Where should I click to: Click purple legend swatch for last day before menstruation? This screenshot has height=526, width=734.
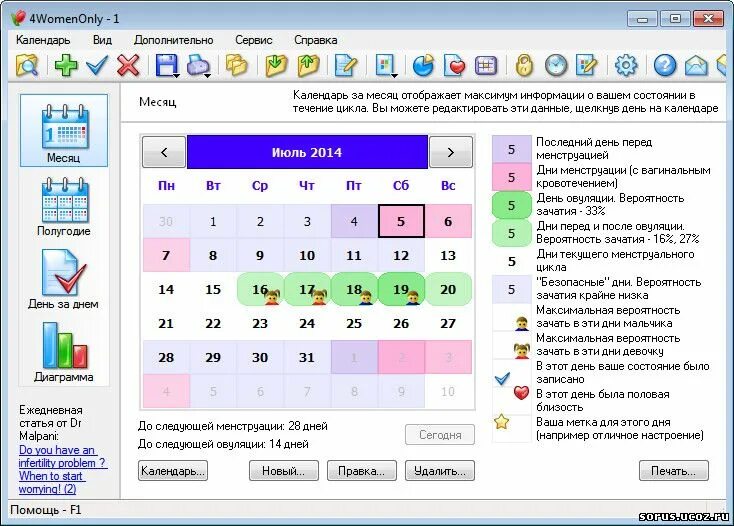(512, 149)
